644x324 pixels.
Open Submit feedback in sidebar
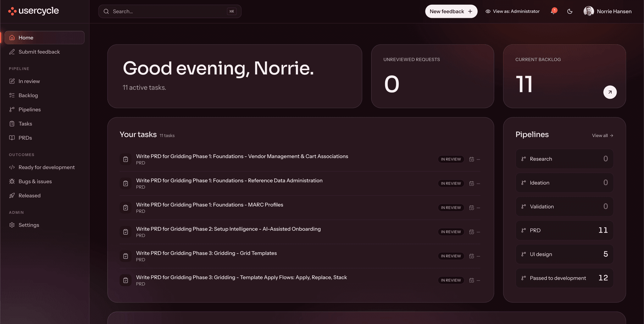(x=44, y=52)
